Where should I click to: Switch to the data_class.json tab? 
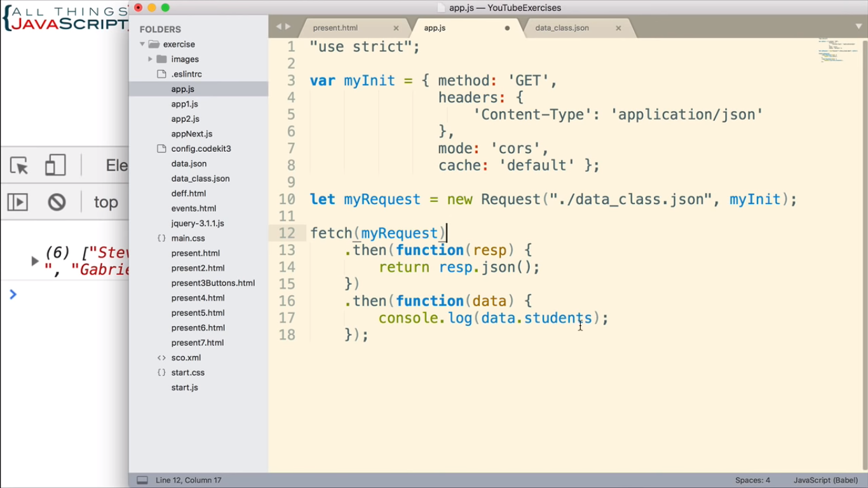click(x=562, y=27)
